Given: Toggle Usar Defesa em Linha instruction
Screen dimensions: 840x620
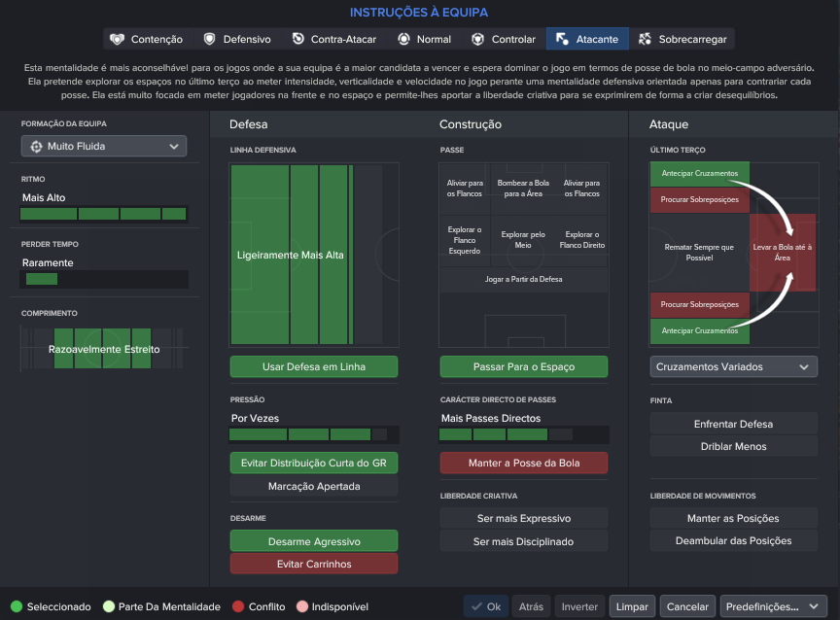Looking at the screenshot, I should click(x=314, y=366).
